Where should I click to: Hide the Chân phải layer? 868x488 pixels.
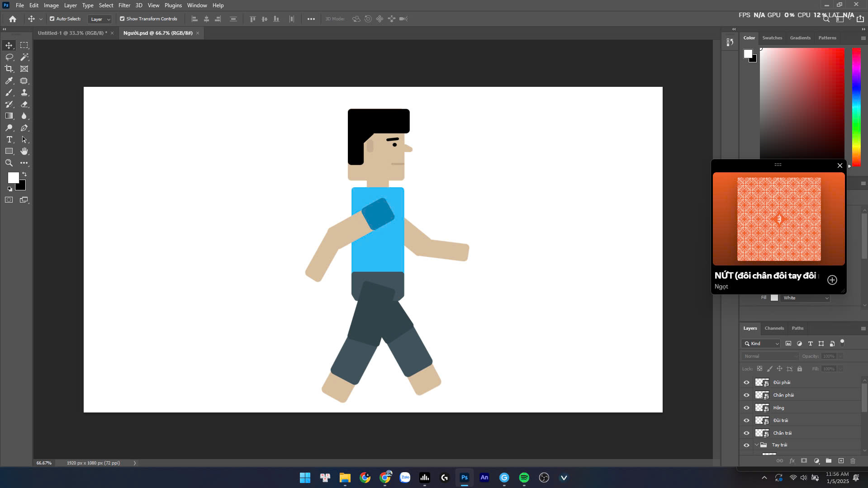[x=746, y=395]
